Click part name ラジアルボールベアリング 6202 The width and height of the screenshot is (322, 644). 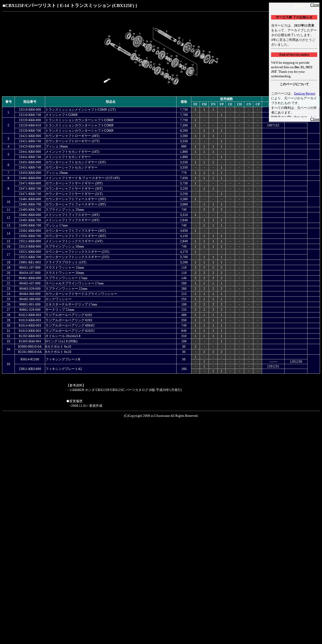[69, 315]
